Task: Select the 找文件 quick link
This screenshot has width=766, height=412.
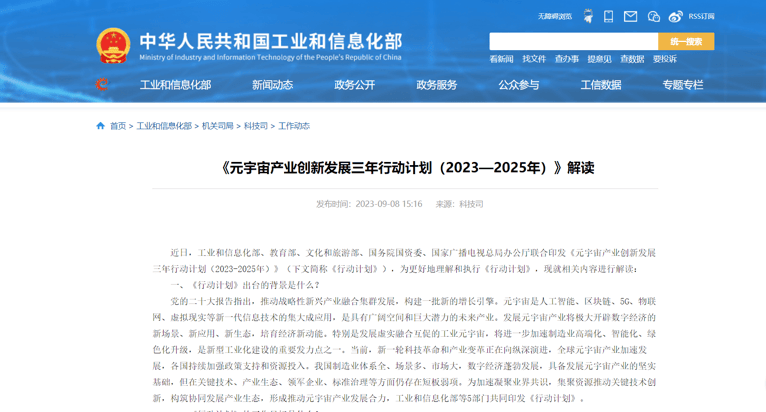Action: 534,59
